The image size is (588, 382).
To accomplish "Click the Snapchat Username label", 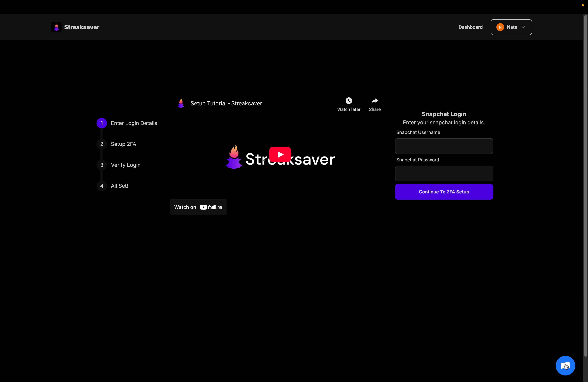I will 418,133.
